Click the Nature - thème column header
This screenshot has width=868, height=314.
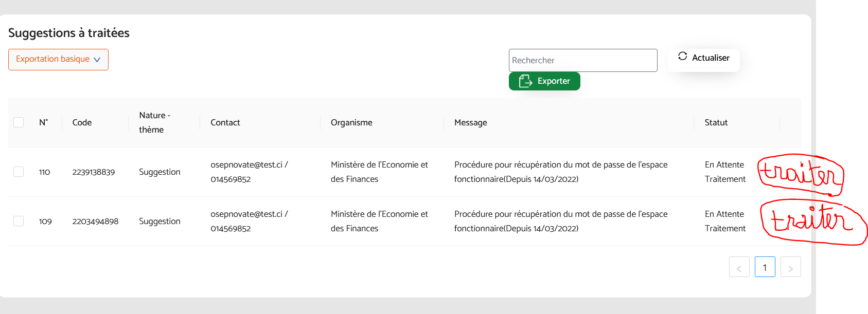click(154, 123)
